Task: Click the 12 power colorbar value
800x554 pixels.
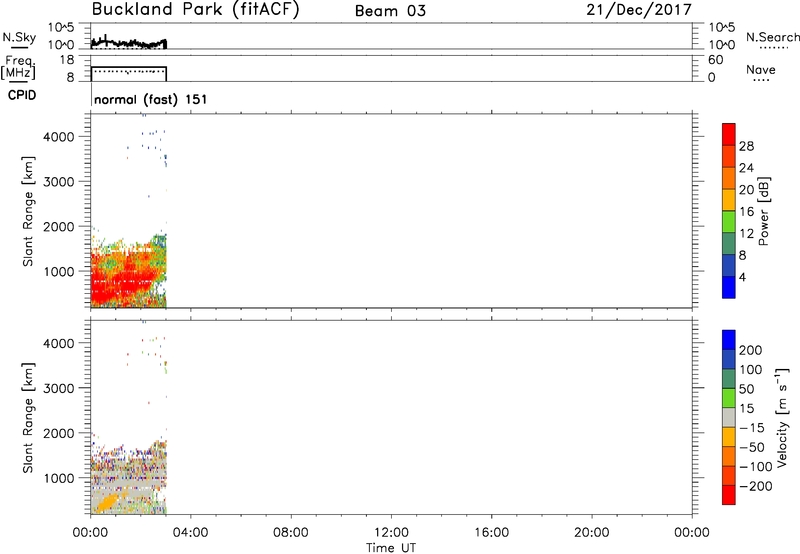Action: coord(746,234)
